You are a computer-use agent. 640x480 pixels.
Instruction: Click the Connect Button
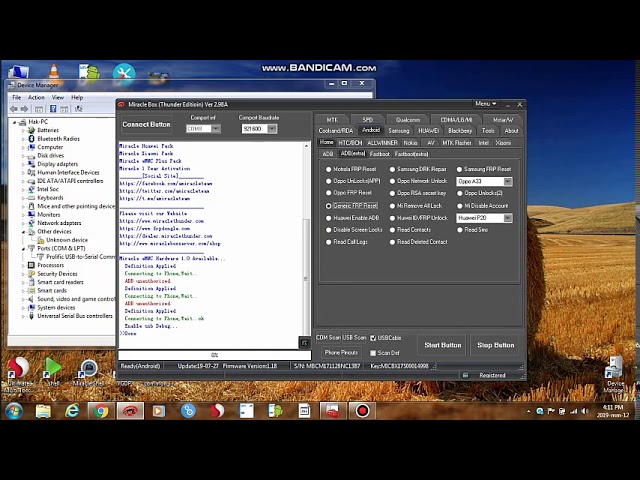click(x=146, y=124)
